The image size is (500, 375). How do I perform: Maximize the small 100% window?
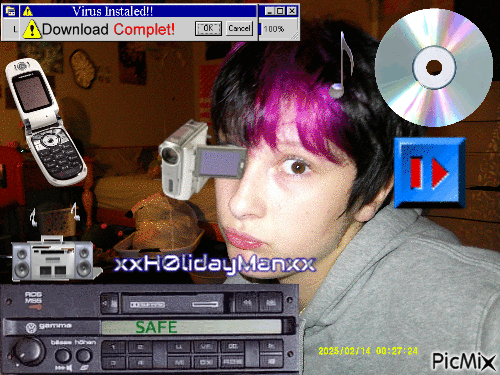pyautogui.click(x=281, y=11)
